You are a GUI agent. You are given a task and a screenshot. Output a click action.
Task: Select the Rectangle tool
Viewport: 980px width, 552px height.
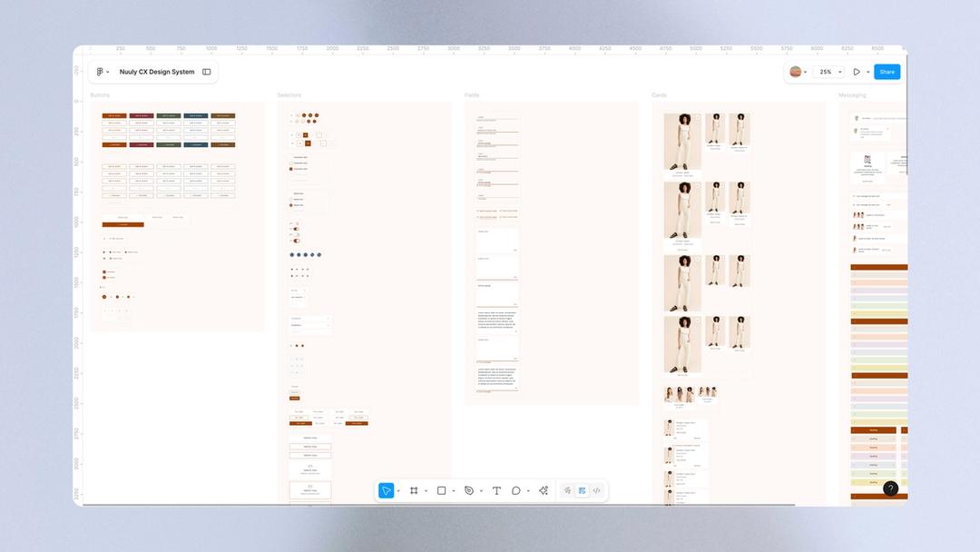click(440, 490)
